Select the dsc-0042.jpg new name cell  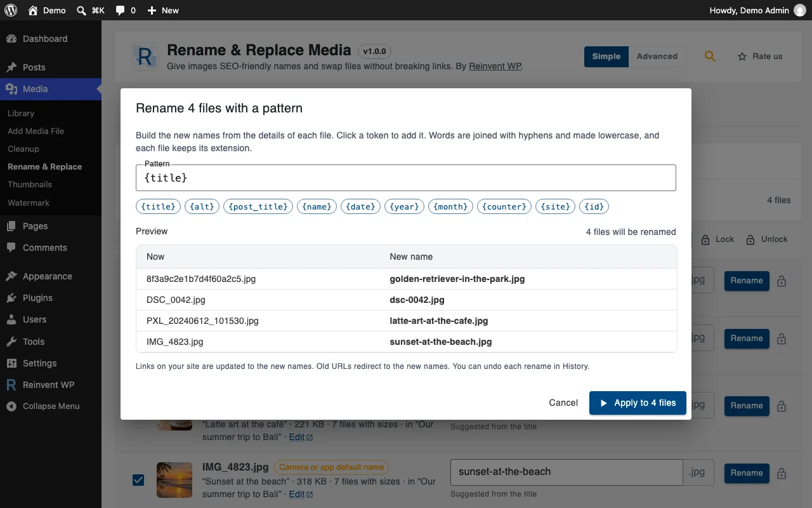coord(417,299)
